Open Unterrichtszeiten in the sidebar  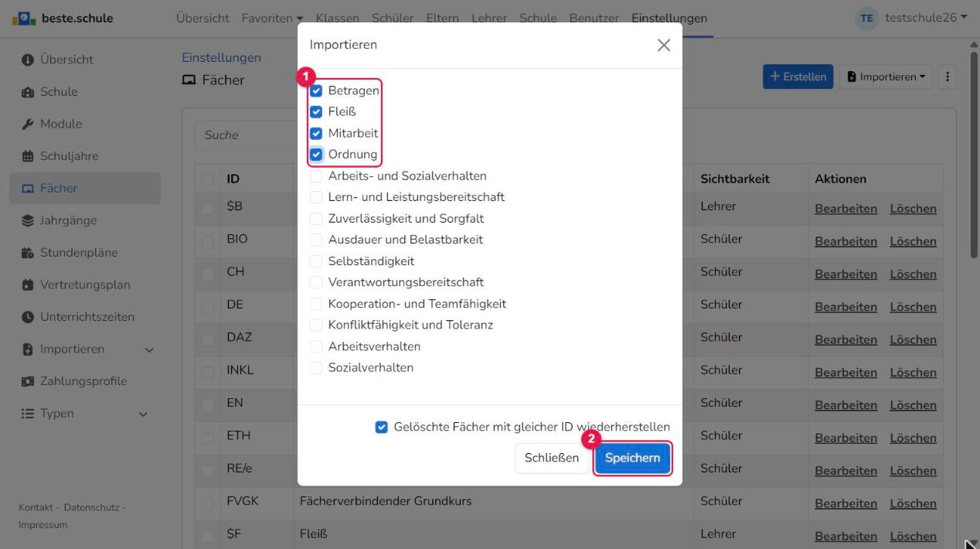78,317
